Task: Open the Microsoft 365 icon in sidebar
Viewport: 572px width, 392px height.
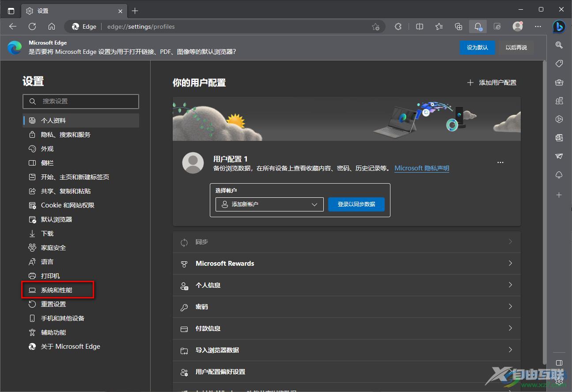Action: (x=559, y=119)
